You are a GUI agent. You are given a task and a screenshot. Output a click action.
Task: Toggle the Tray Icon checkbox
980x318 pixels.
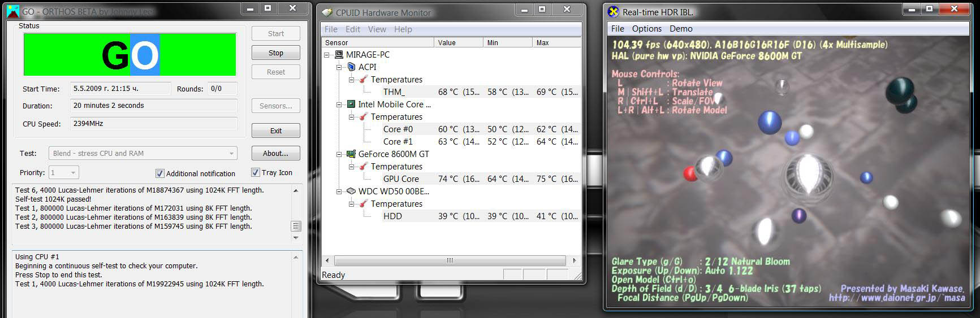[x=256, y=172]
